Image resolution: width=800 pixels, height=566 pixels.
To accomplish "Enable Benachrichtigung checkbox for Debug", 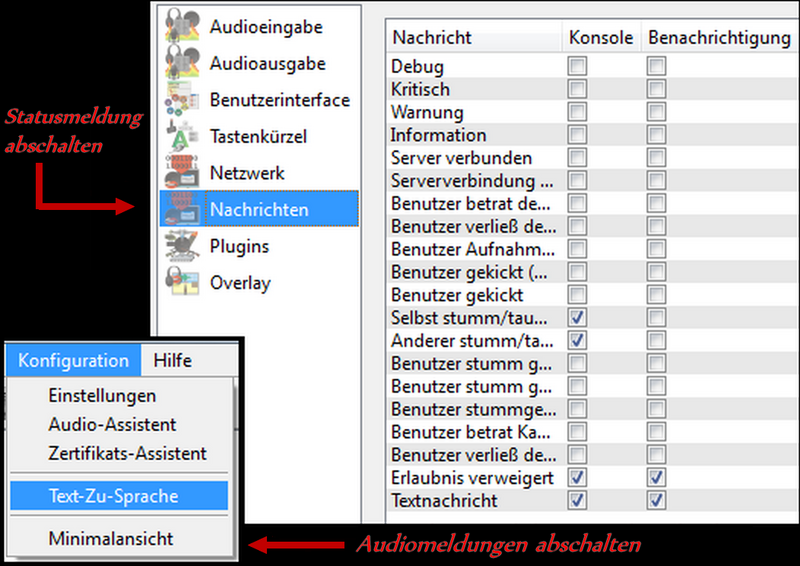I will [656, 66].
